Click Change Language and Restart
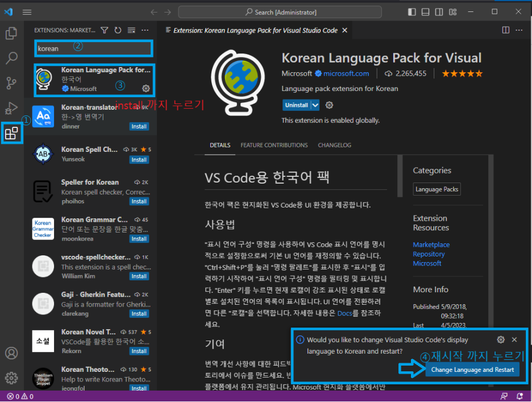The height and width of the screenshot is (402, 532). click(x=472, y=370)
